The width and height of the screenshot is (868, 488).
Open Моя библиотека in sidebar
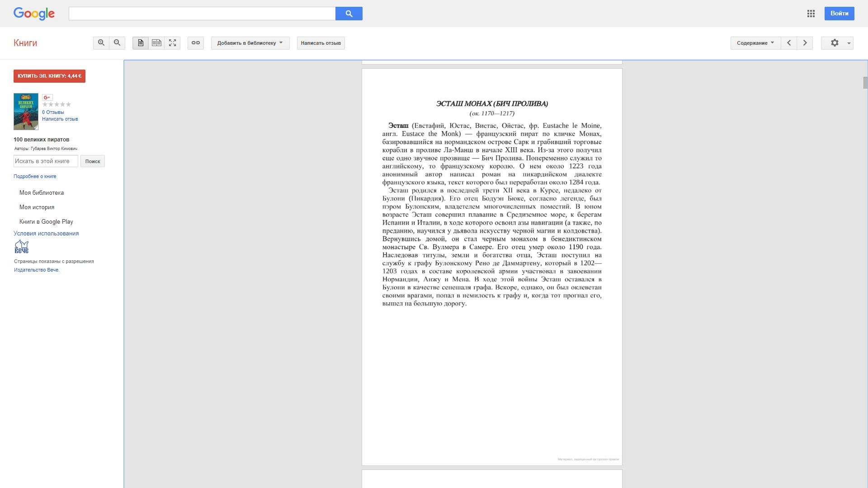click(x=42, y=193)
